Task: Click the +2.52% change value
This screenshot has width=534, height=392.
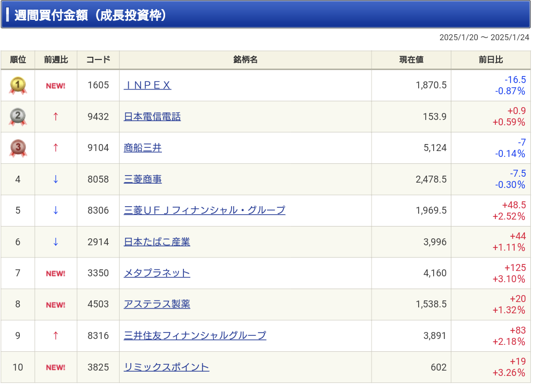Action: (509, 216)
